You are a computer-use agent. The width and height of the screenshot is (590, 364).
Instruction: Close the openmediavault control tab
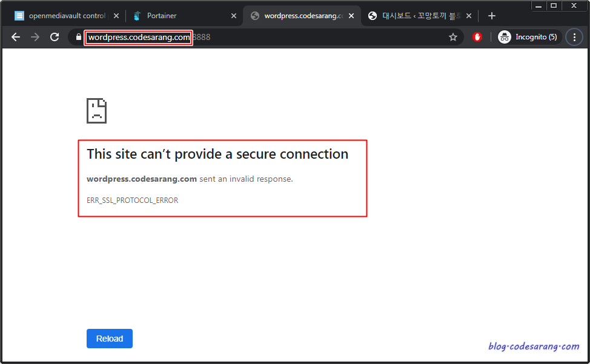pos(116,16)
